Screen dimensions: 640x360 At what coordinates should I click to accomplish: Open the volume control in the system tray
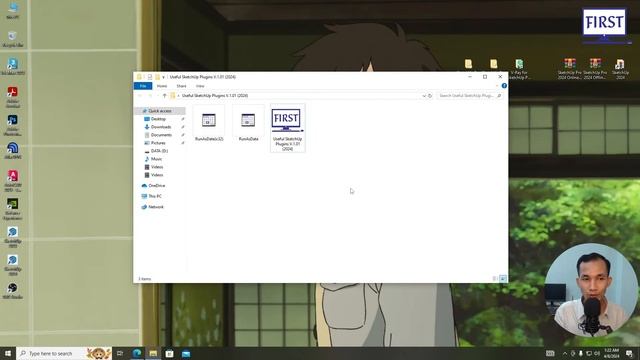pos(597,353)
